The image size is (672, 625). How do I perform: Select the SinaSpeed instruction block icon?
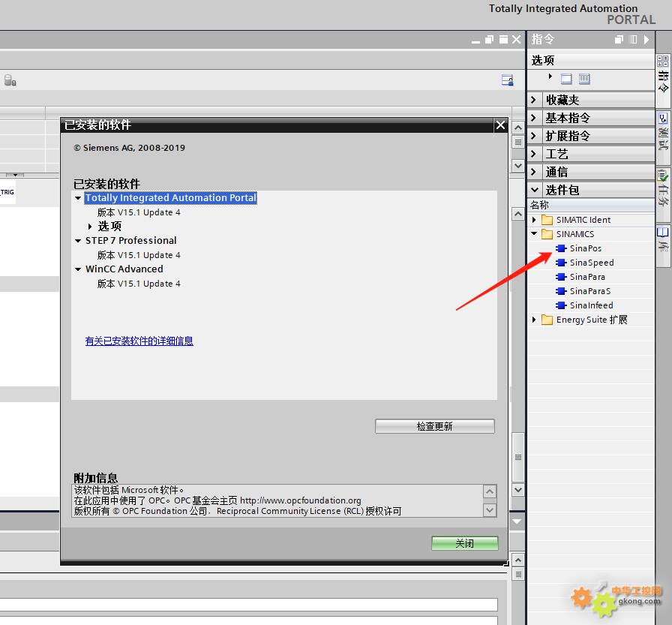point(561,263)
